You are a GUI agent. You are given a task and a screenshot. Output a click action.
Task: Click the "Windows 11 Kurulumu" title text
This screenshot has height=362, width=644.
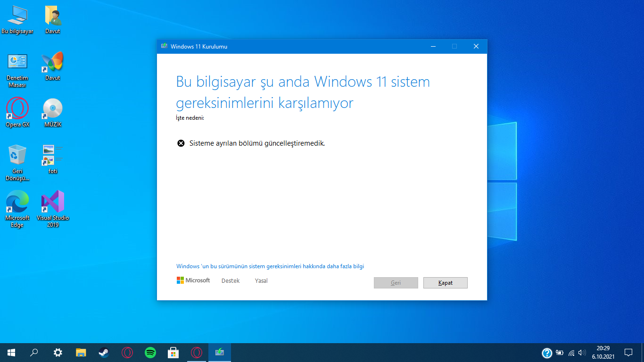point(199,47)
